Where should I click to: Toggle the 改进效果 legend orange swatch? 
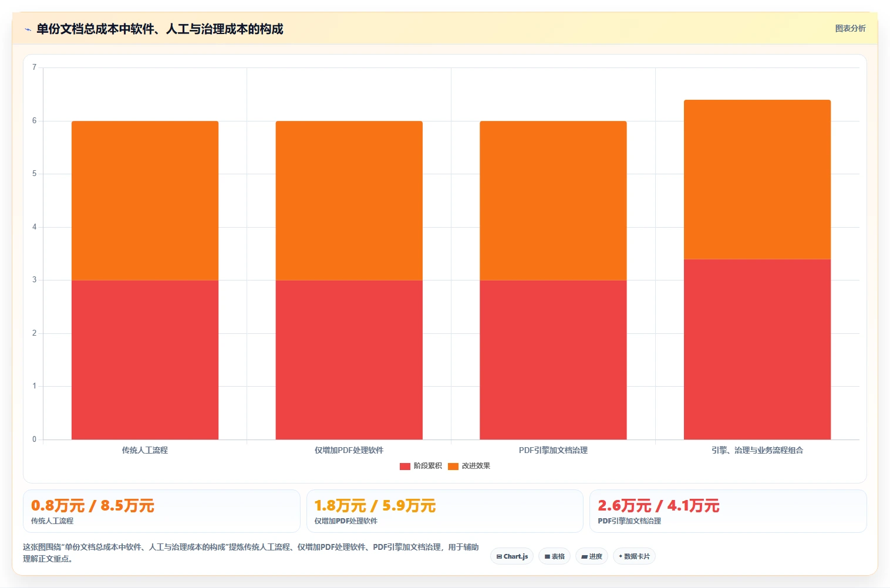453,466
